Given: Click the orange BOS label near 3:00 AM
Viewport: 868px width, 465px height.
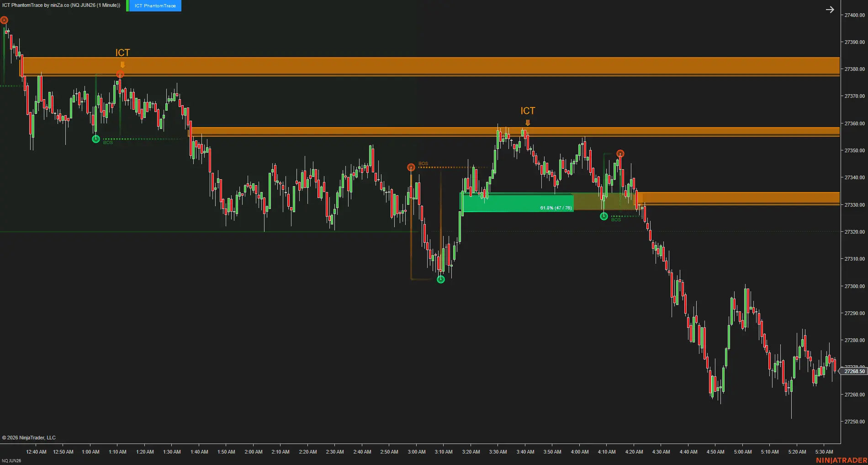Looking at the screenshot, I should (x=423, y=164).
